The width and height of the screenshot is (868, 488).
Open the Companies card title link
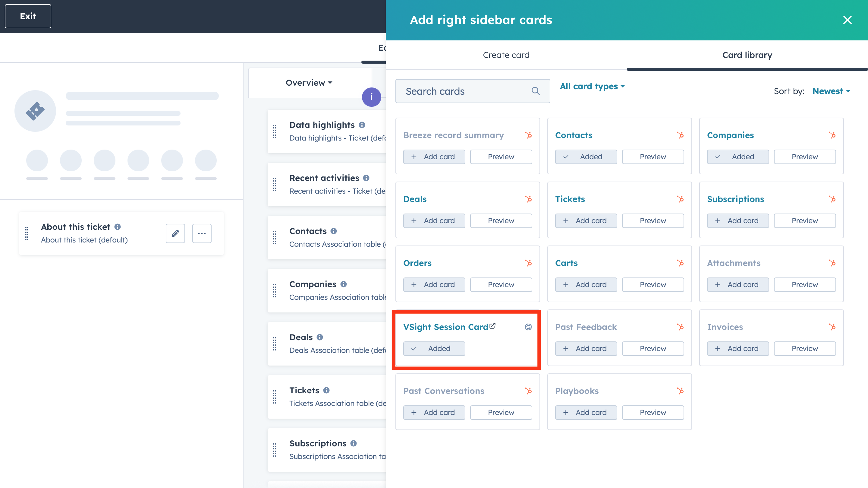[730, 135]
